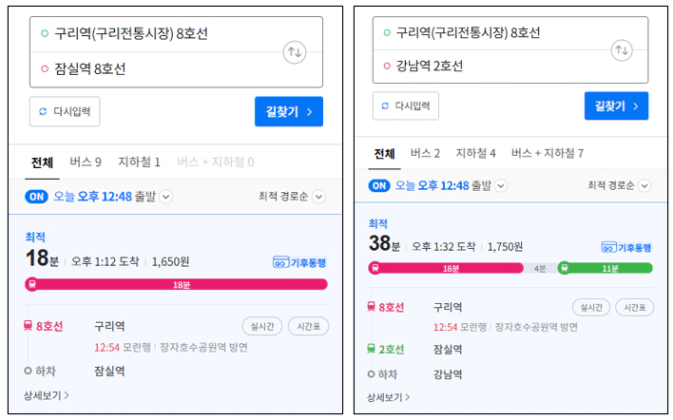Toggle the ON departure switch in left panel
The height and width of the screenshot is (420, 673).
click(x=37, y=196)
